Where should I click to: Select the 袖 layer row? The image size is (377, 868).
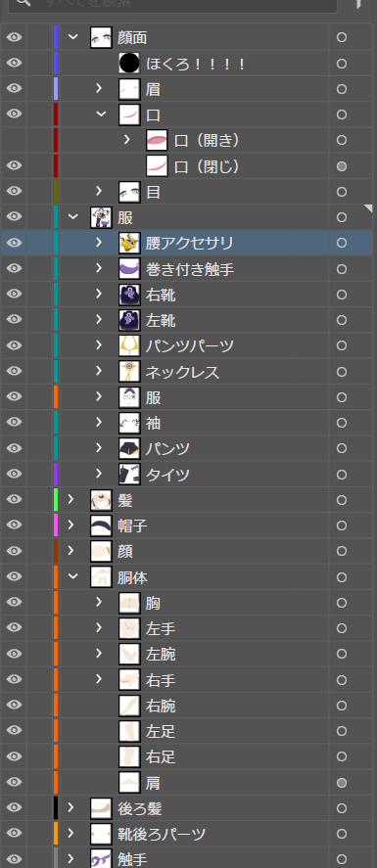click(x=187, y=423)
